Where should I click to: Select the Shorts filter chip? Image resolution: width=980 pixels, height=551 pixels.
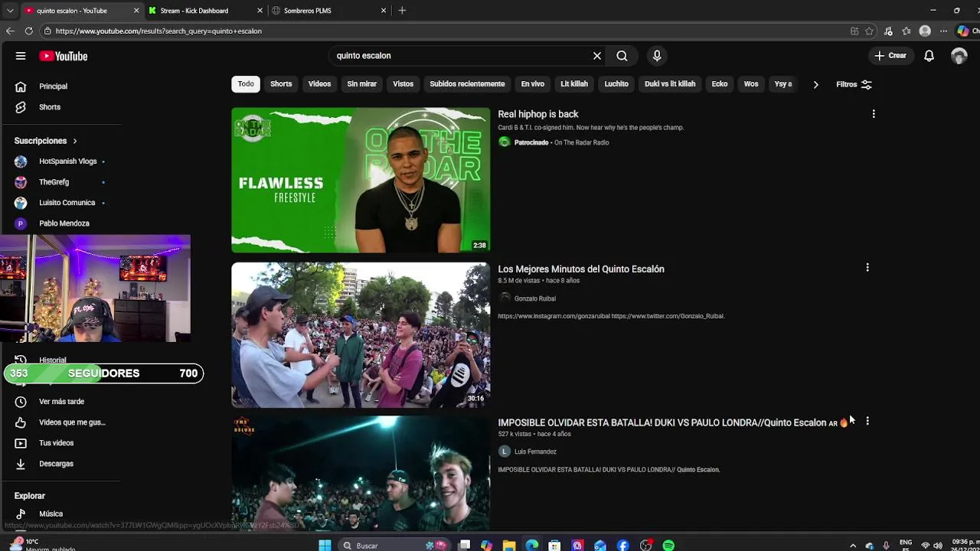281,84
